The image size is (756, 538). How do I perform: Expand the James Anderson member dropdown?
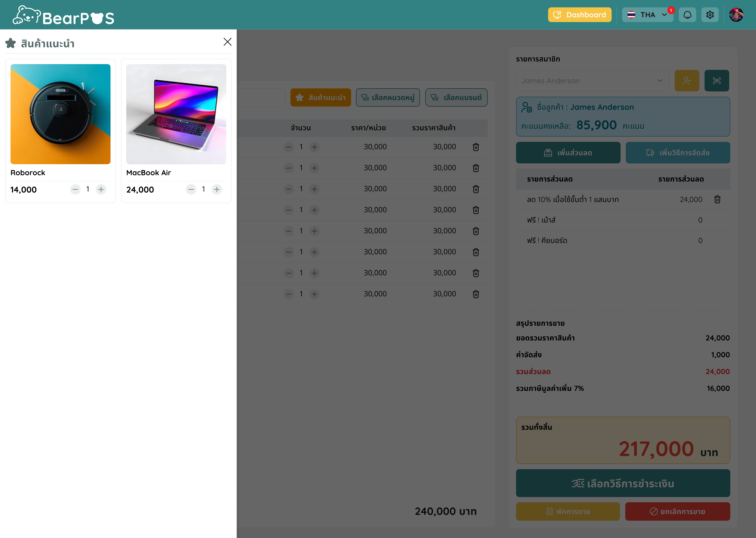pyautogui.click(x=592, y=80)
